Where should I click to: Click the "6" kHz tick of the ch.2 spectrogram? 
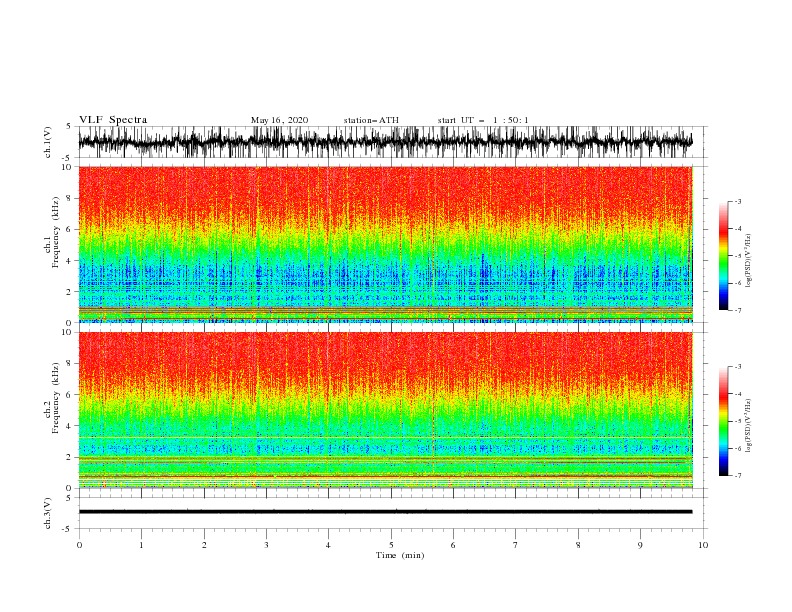pos(69,394)
